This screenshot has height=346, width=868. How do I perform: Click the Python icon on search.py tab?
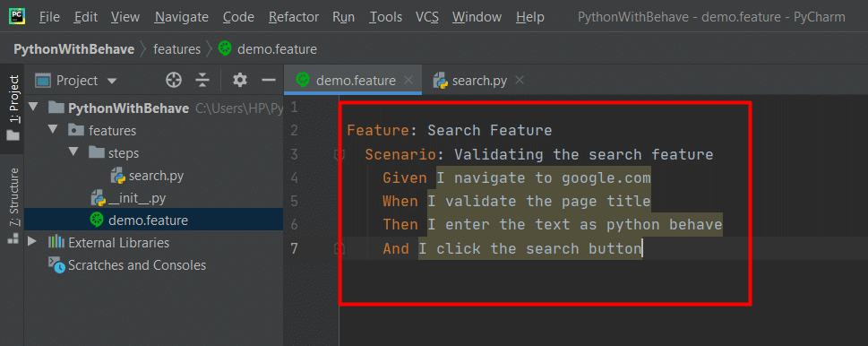[441, 81]
